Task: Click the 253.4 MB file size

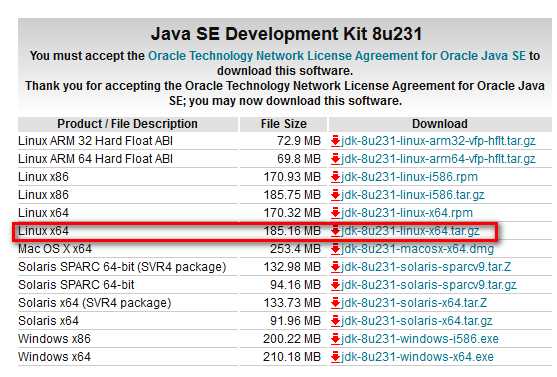Action: tap(295, 249)
